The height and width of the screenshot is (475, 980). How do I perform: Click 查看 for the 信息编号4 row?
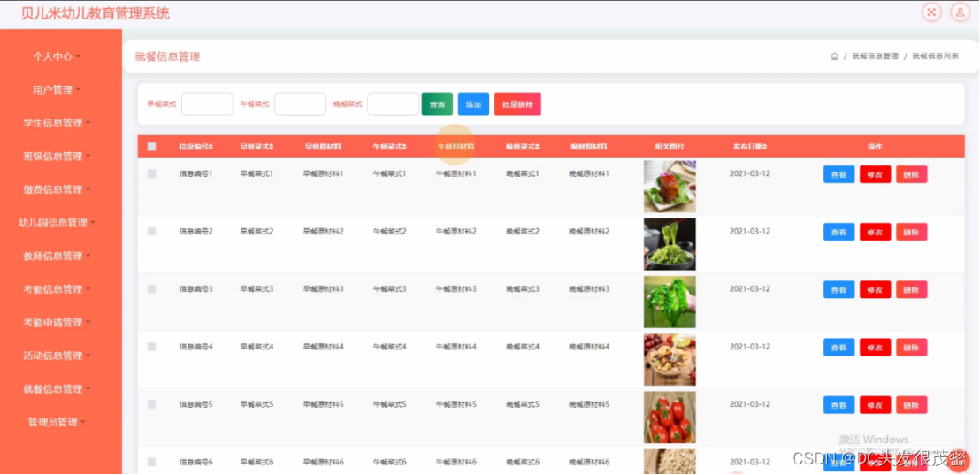[838, 347]
